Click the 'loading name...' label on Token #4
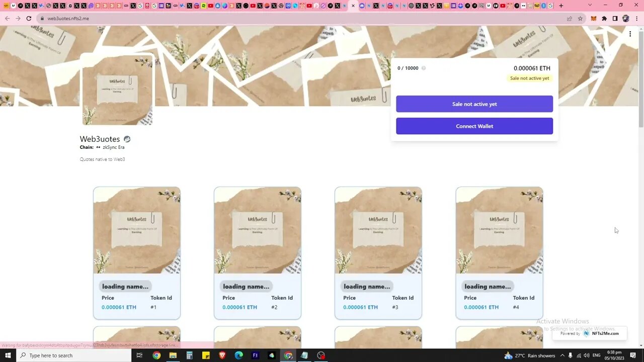Viewport: 644px width, 362px height. coord(488,287)
